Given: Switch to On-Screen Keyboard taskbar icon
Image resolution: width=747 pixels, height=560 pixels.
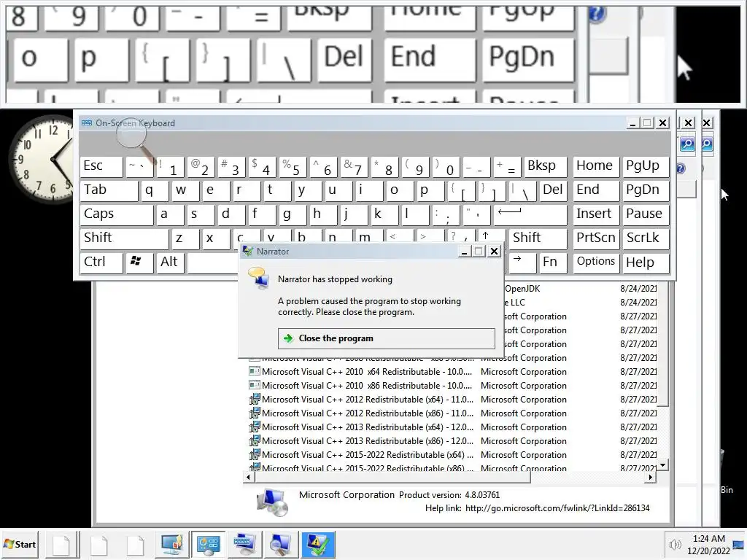Looking at the screenshot, I should point(244,544).
